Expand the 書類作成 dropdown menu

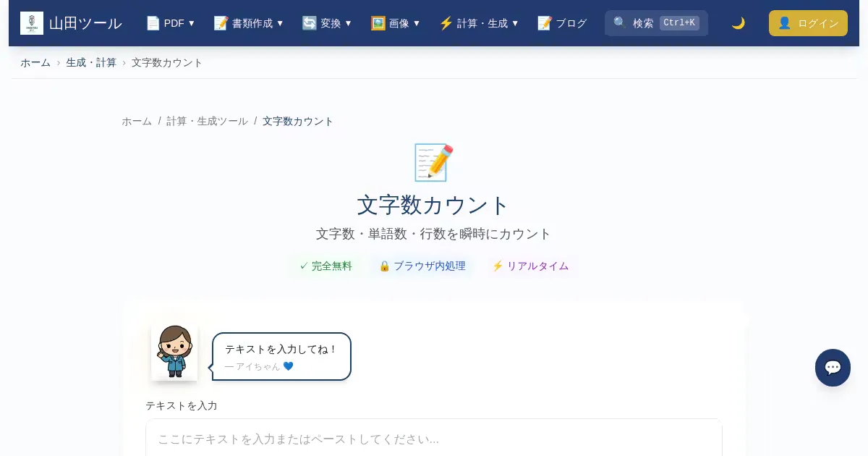coord(249,23)
